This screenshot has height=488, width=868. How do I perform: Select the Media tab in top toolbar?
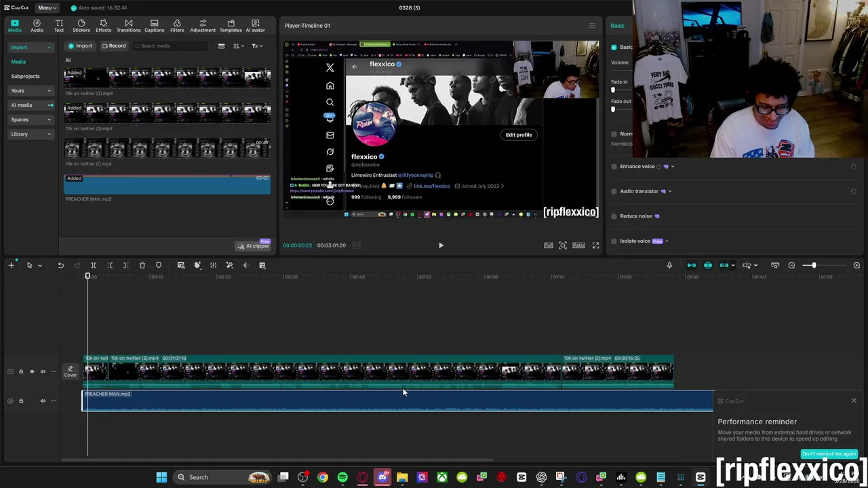click(14, 26)
